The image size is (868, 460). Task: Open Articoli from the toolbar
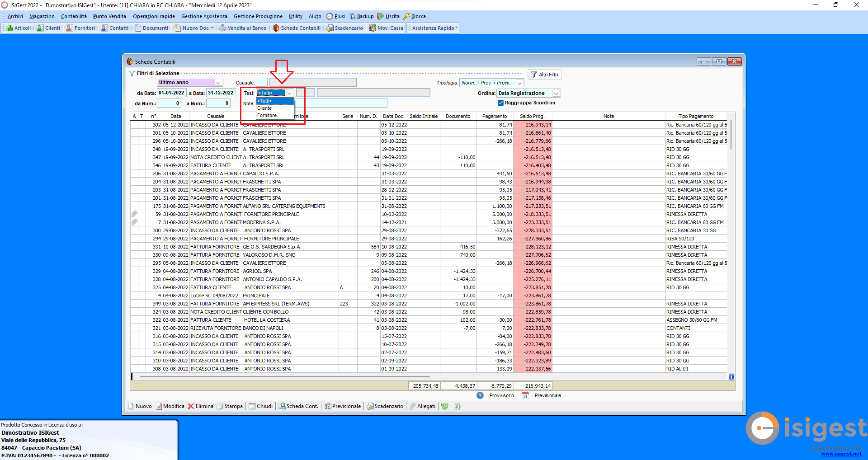coord(19,28)
